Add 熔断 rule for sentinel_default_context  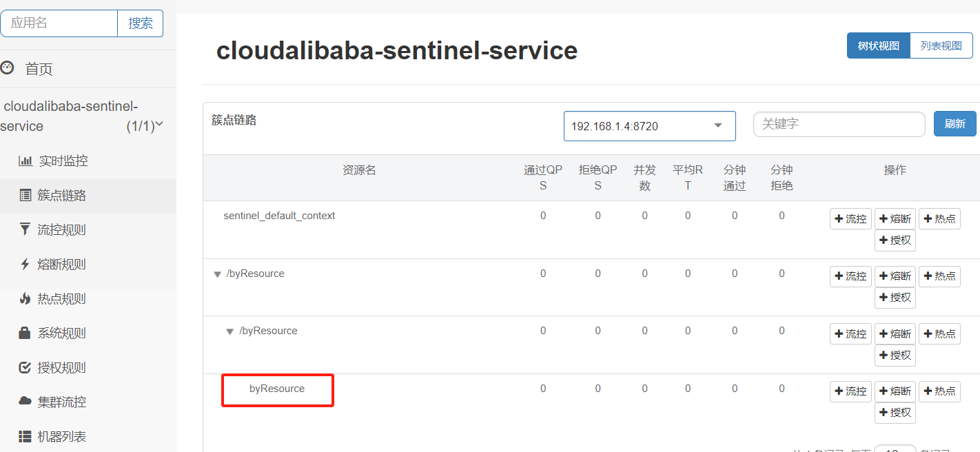click(x=895, y=218)
